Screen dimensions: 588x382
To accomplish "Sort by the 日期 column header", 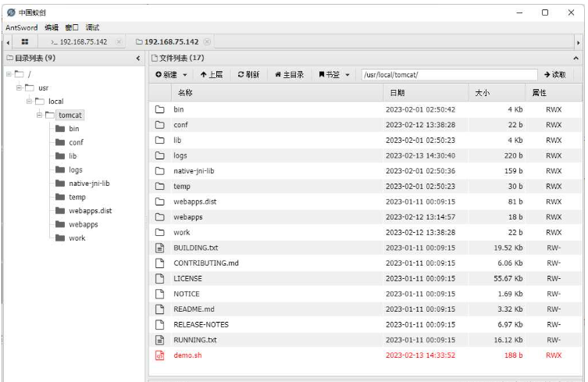I will [x=426, y=93].
